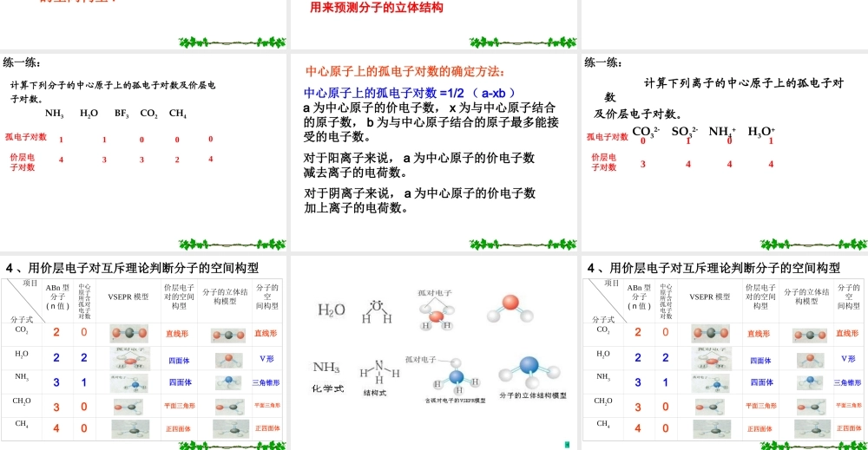Open the slide titled 中心原子上的孤电子对数的确定方法

433,152
